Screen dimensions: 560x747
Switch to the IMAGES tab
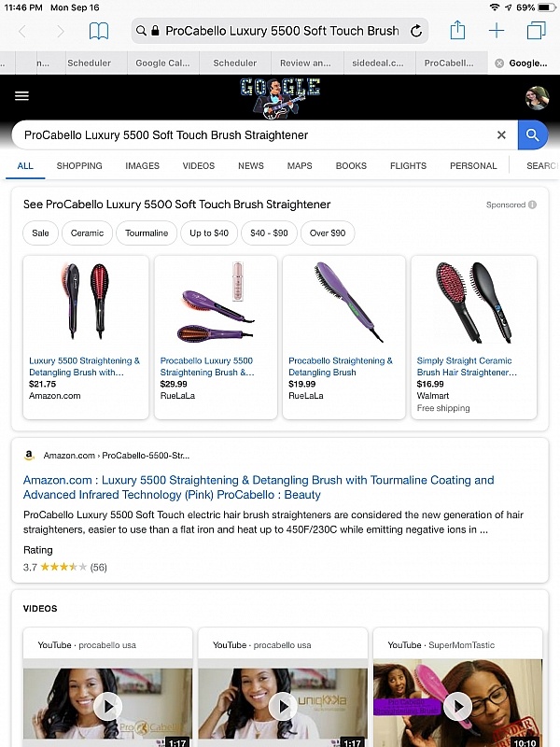point(142,165)
